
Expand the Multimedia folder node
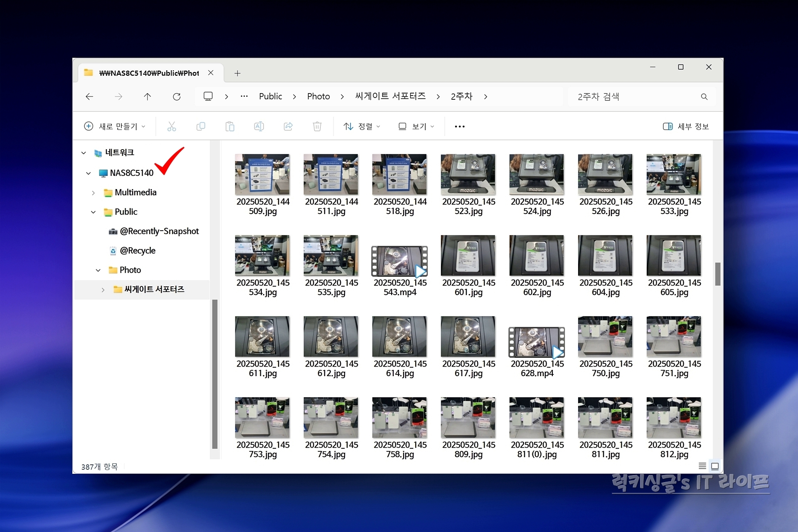tap(93, 193)
